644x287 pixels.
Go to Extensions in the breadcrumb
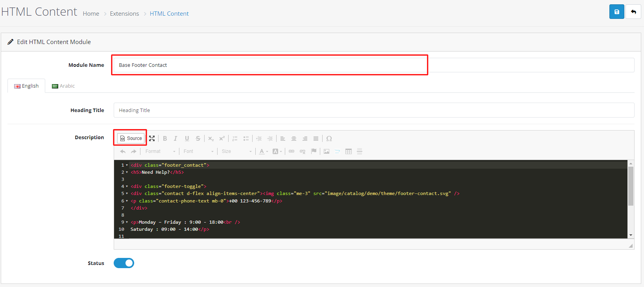124,14
